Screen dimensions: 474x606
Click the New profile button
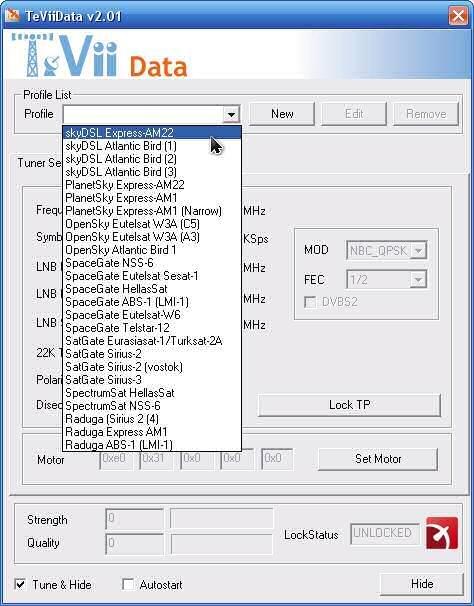click(x=282, y=114)
